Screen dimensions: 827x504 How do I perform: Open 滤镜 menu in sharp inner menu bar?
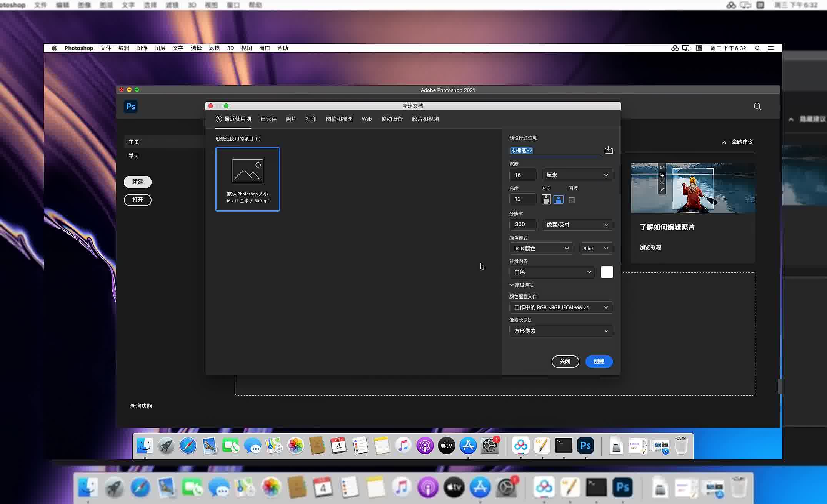click(x=214, y=48)
